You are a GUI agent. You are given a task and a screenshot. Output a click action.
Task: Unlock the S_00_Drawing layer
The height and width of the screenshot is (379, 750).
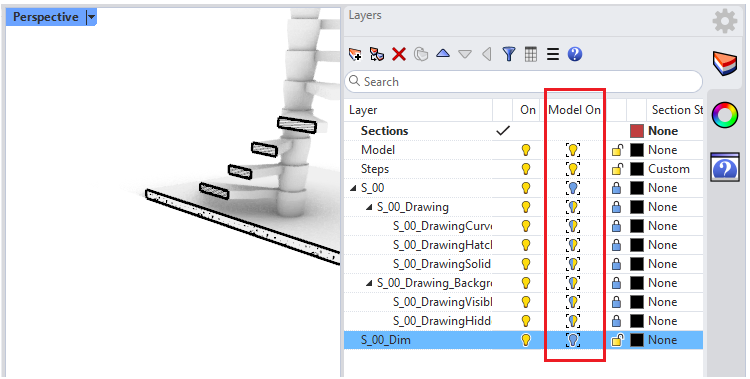coord(617,207)
